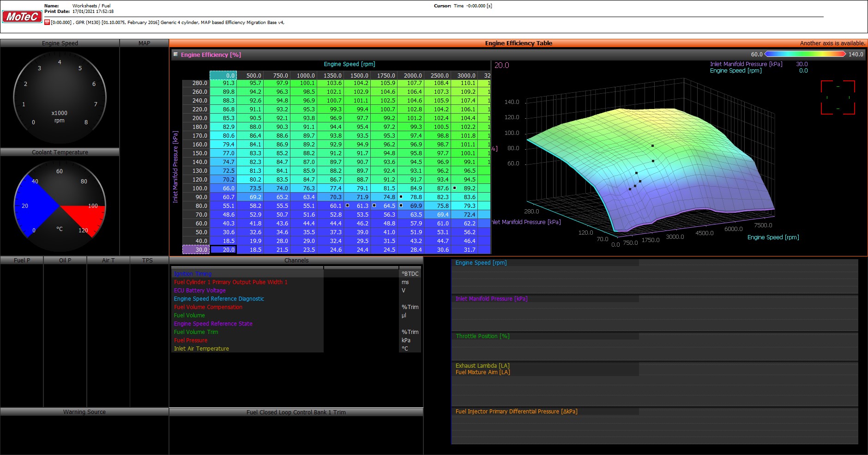Viewport: 868px width, 455px height.
Task: Click the Engine Efficiency Table title bar
Action: pyautogui.click(x=518, y=43)
